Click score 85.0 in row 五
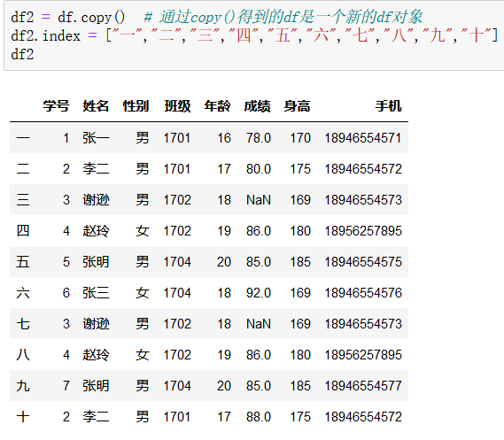This screenshot has width=504, height=440. [x=259, y=262]
